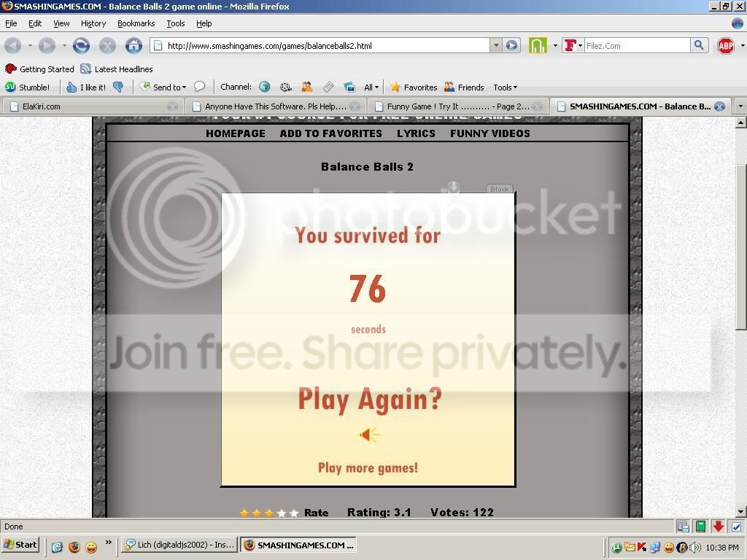
Task: Click the green book status bar icon
Action: (x=700, y=526)
